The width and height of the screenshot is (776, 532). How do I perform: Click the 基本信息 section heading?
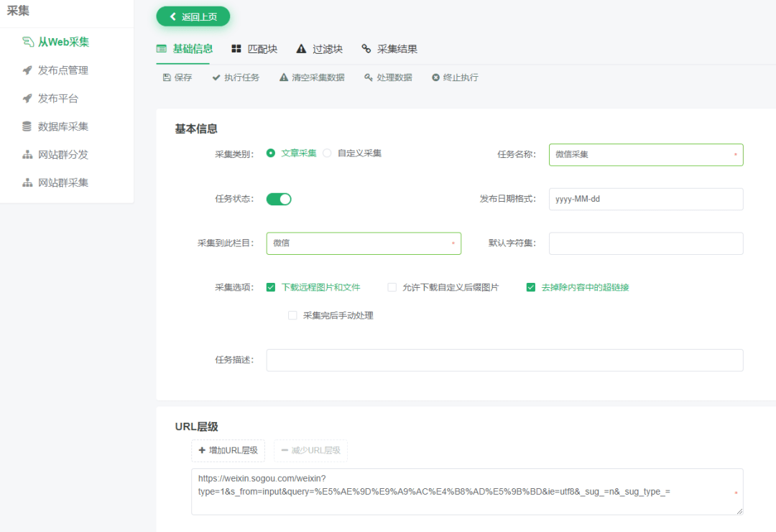(196, 129)
